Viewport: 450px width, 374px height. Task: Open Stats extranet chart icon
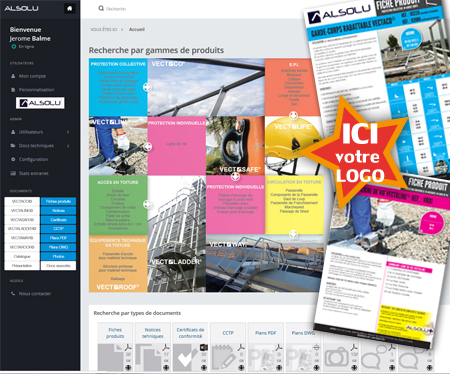(x=13, y=173)
